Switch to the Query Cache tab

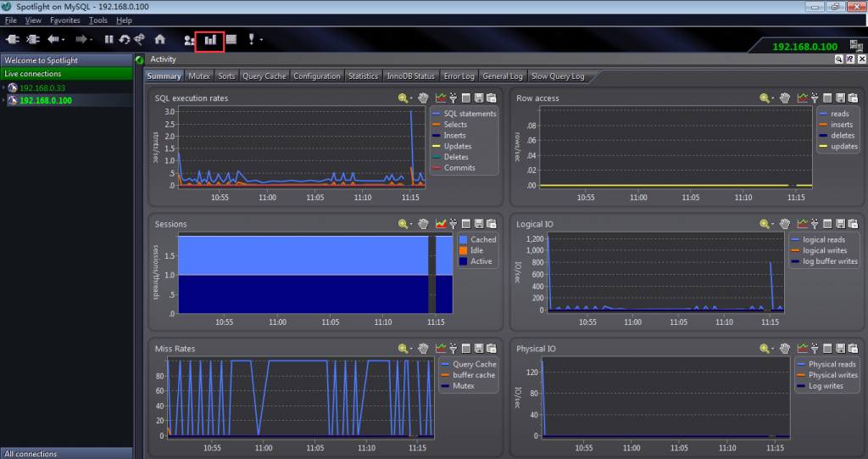pos(264,76)
